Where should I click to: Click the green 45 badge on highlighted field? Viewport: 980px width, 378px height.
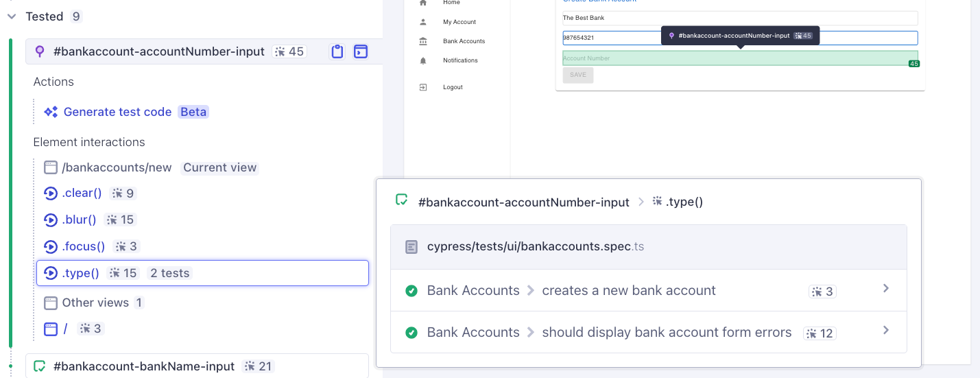pyautogui.click(x=913, y=64)
